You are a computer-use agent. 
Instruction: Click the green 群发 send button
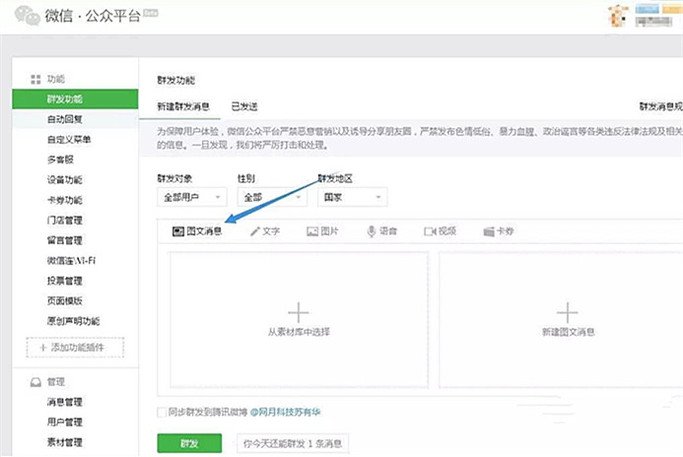189,443
